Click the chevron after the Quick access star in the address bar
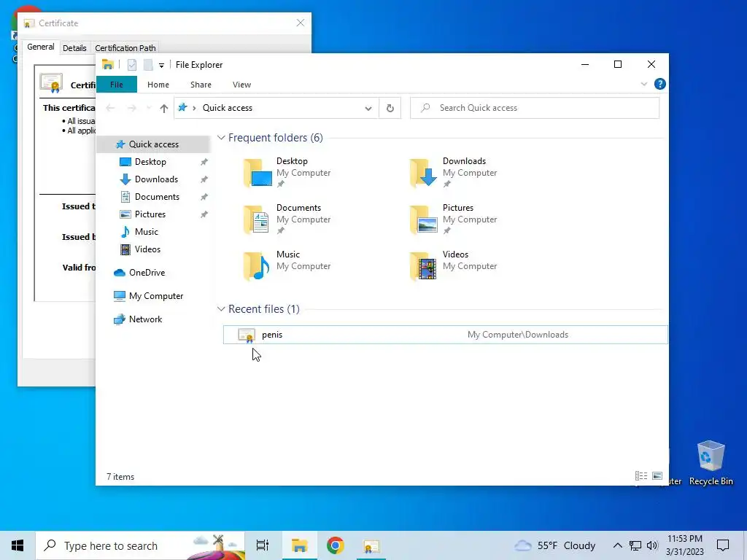The image size is (747, 560). [194, 108]
